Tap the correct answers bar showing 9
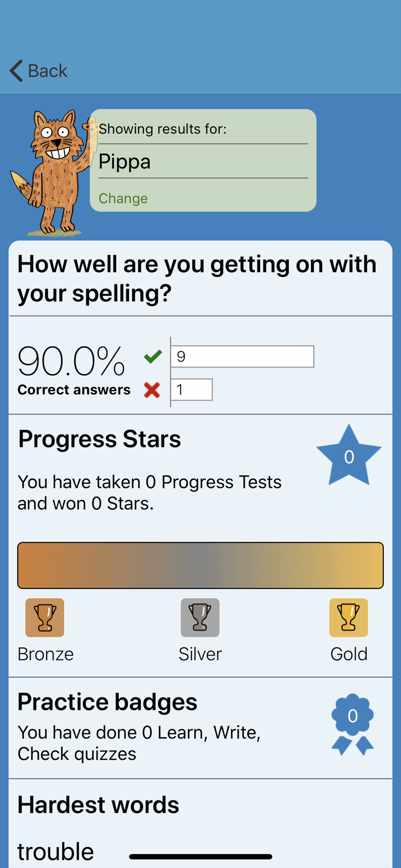The image size is (401, 868). coord(242,356)
